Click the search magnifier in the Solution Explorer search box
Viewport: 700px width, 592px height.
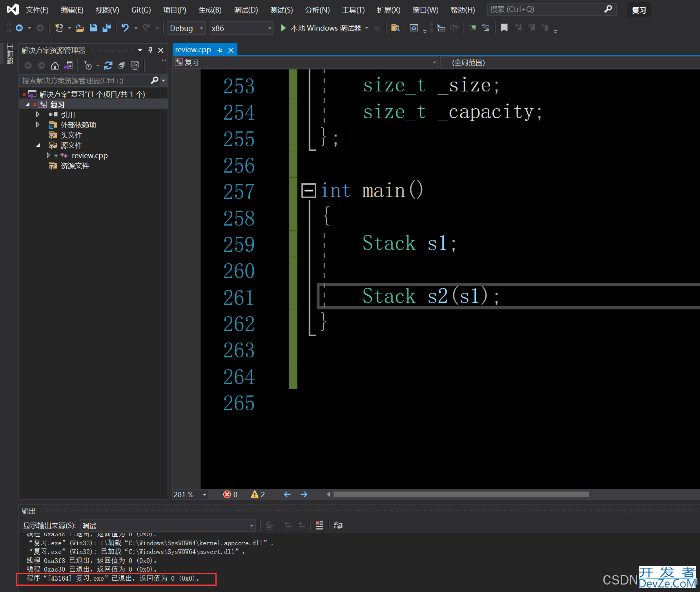coord(155,80)
